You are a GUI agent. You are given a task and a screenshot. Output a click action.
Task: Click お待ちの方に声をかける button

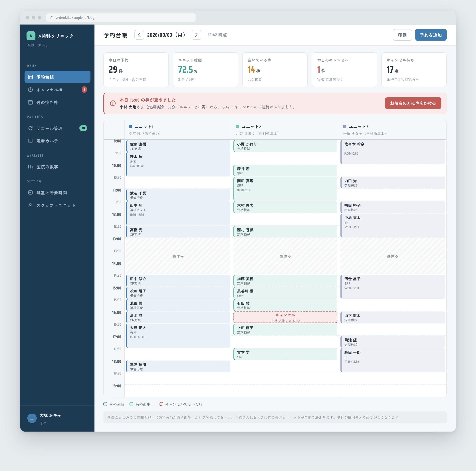coord(413,103)
